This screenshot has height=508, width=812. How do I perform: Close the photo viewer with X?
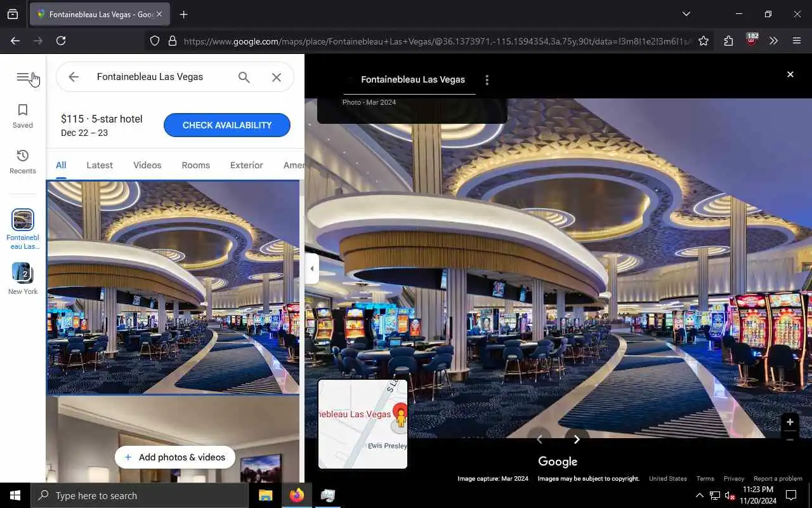(790, 74)
